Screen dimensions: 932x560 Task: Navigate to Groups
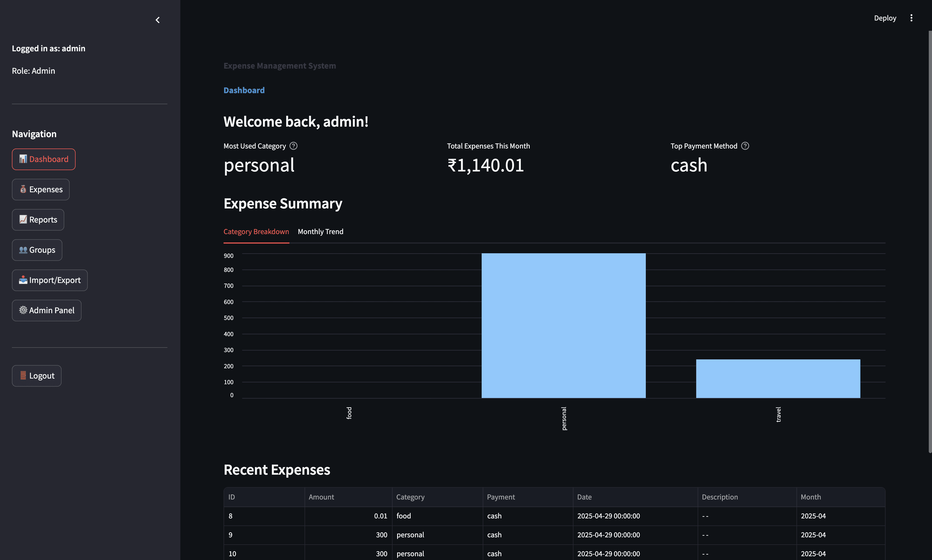[x=37, y=250]
